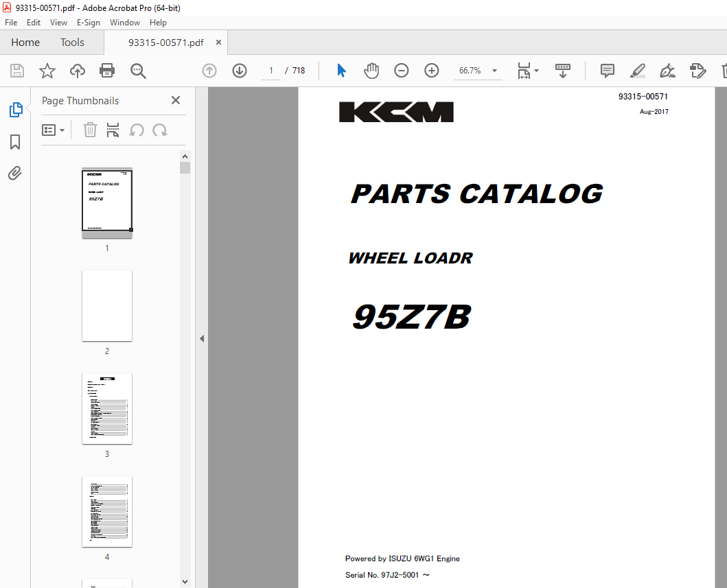Go to next page arrow
Screen dimensions: 727x588
pyautogui.click(x=239, y=71)
